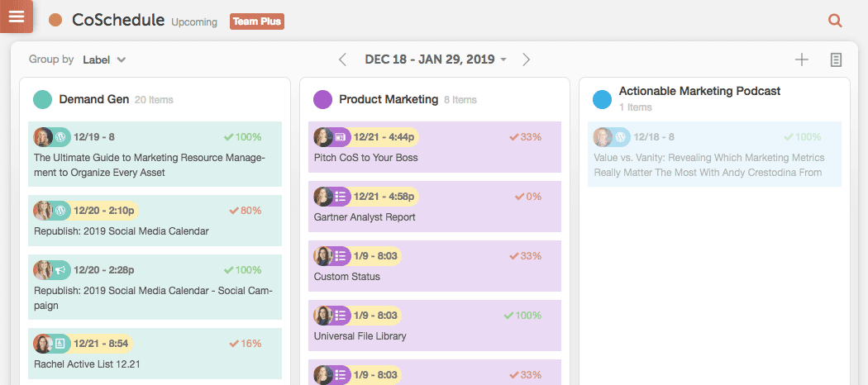
Task: Click megaphone campaign icon on 12/20 - 2:28p card
Action: point(61,270)
